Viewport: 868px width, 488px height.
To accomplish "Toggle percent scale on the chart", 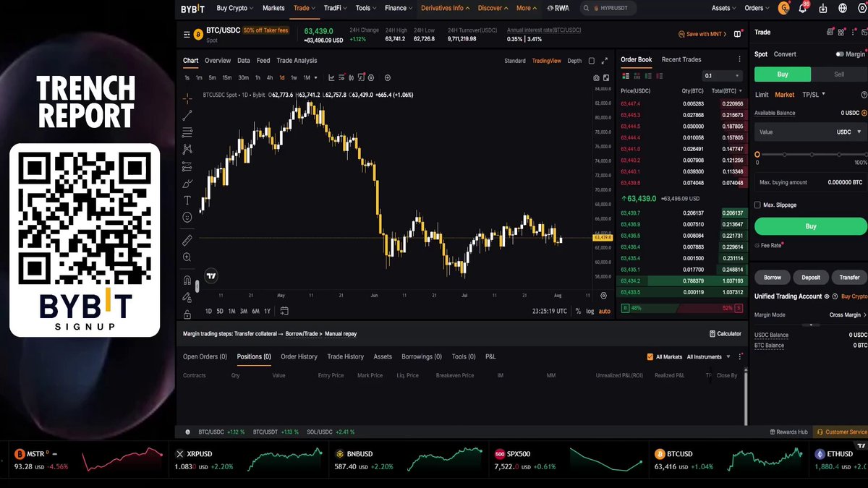I will click(578, 311).
